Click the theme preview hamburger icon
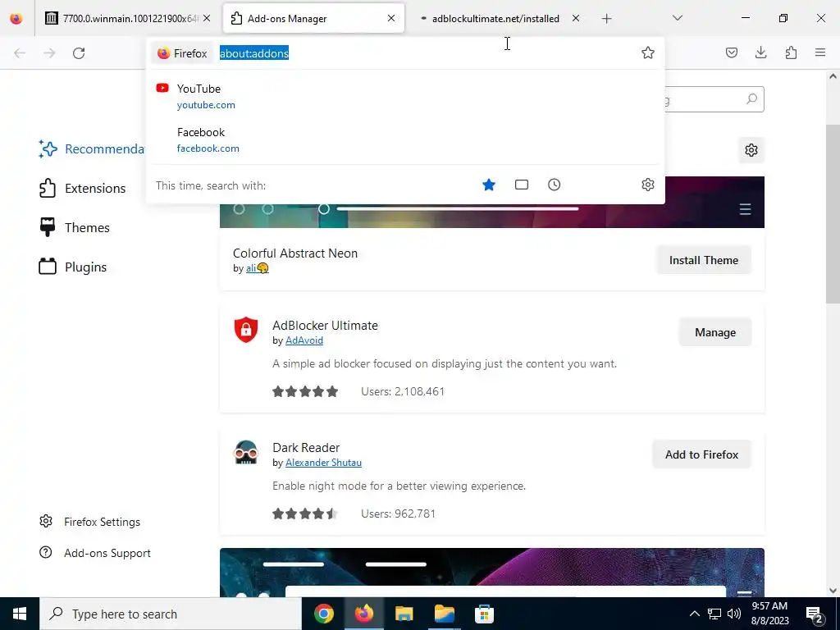 coord(745,209)
